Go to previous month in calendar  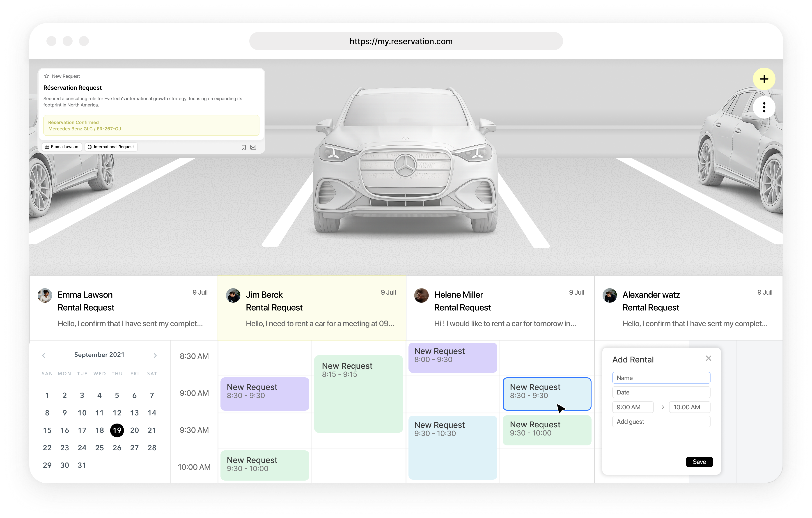pos(44,355)
